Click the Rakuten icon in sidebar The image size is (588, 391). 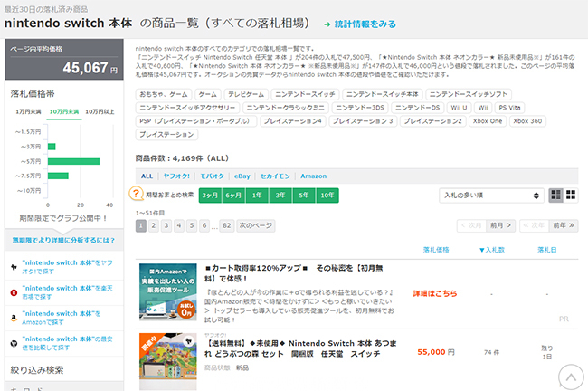(13, 291)
